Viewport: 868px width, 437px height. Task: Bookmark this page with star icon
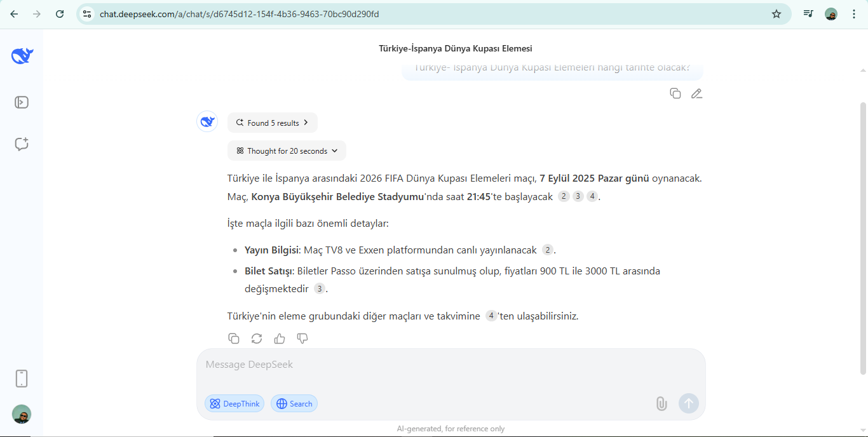(x=776, y=14)
